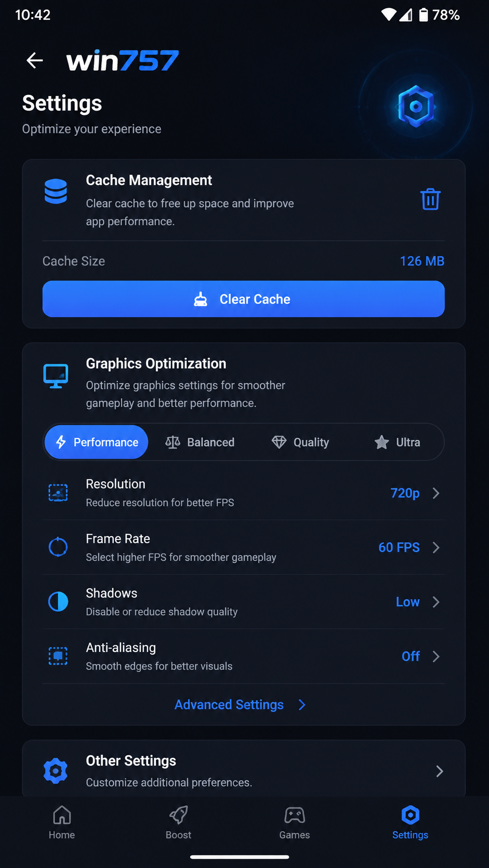The width and height of the screenshot is (489, 868).
Task: Click the Cache Management database icon
Action: pyautogui.click(x=56, y=191)
